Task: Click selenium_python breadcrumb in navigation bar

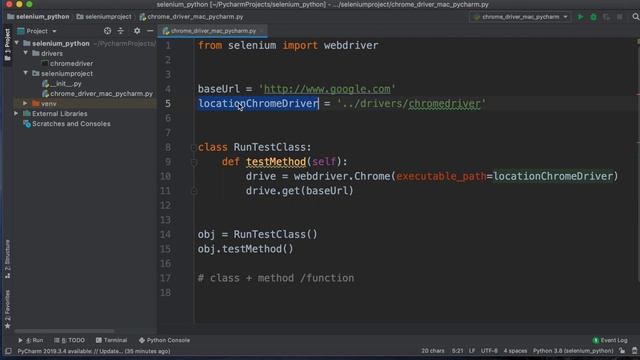Action: [38, 17]
